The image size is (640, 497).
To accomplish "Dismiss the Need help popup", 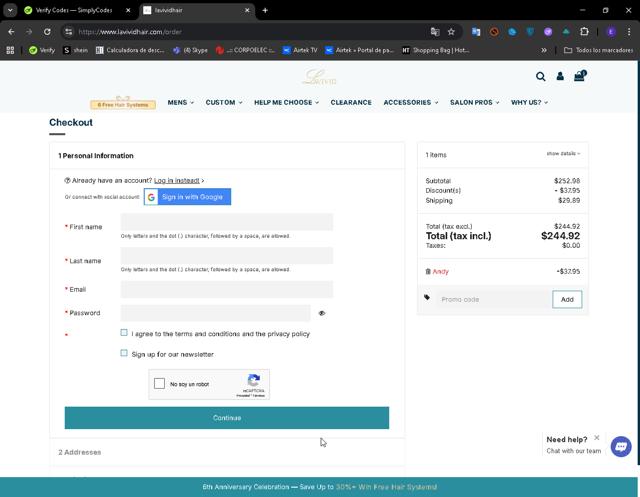I will (597, 437).
